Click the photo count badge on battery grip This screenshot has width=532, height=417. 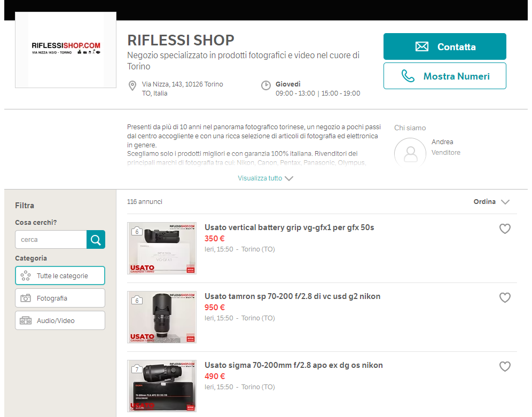click(137, 231)
